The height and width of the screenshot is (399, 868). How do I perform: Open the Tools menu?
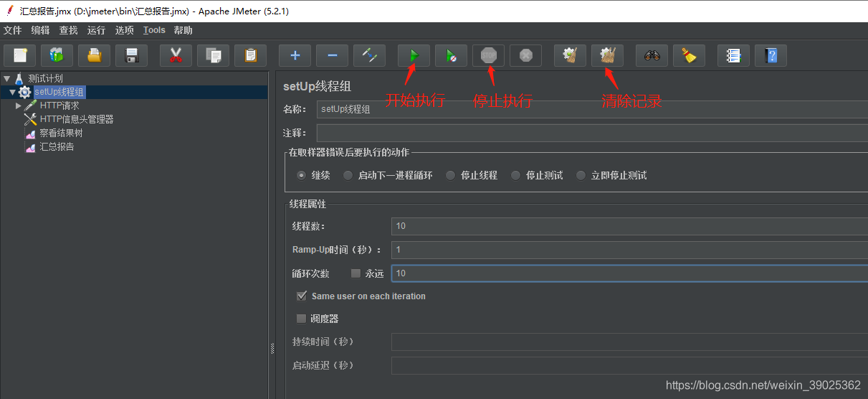point(154,30)
